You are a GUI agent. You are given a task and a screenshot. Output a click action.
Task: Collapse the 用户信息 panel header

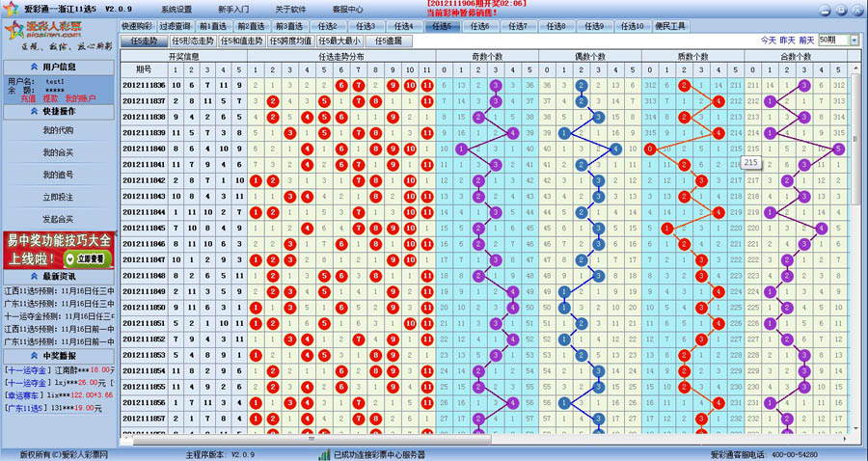tap(59, 67)
